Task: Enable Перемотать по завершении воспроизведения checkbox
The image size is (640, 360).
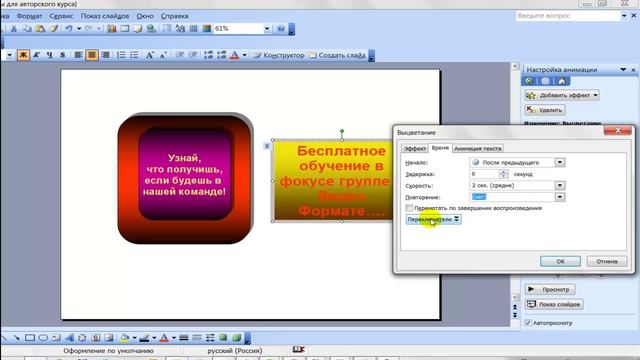Action: (409, 208)
